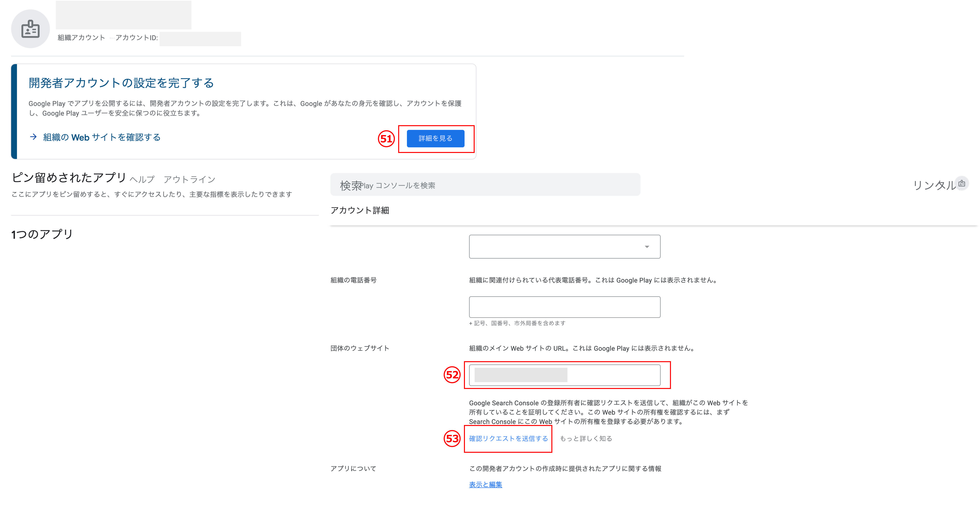This screenshot has width=980, height=529.
Task: Click the dropdown caret arrow in the combo box
Action: coord(647,247)
